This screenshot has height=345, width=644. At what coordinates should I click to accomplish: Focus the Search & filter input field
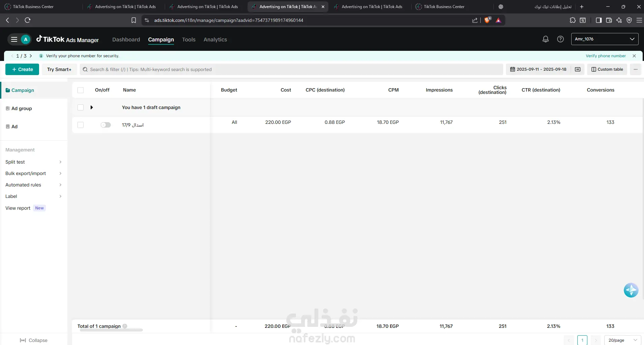point(291,69)
